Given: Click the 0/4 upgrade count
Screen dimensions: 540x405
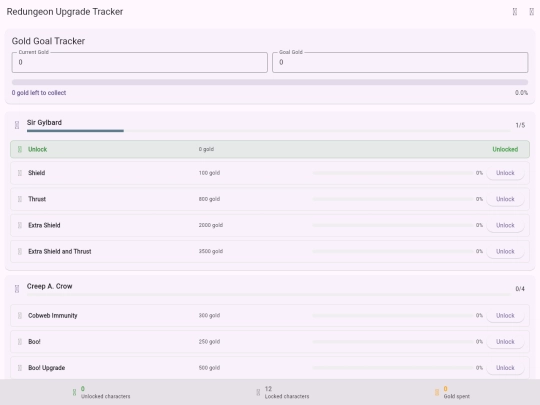Looking at the screenshot, I should click(520, 289).
